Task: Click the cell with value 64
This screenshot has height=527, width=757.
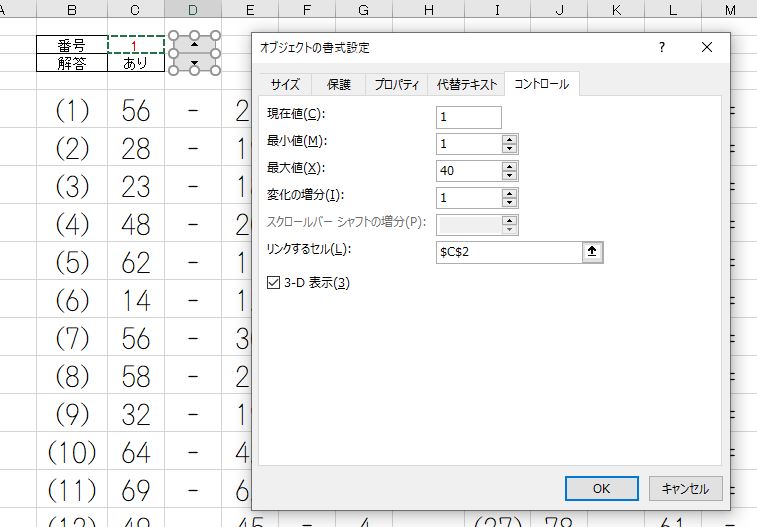Action: tap(136, 452)
